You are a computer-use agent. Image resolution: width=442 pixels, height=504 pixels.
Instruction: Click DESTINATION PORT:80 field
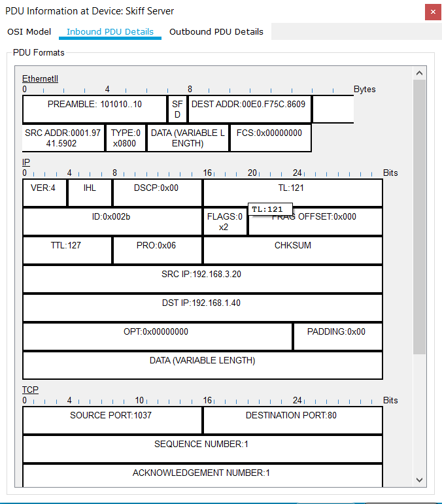pyautogui.click(x=293, y=420)
